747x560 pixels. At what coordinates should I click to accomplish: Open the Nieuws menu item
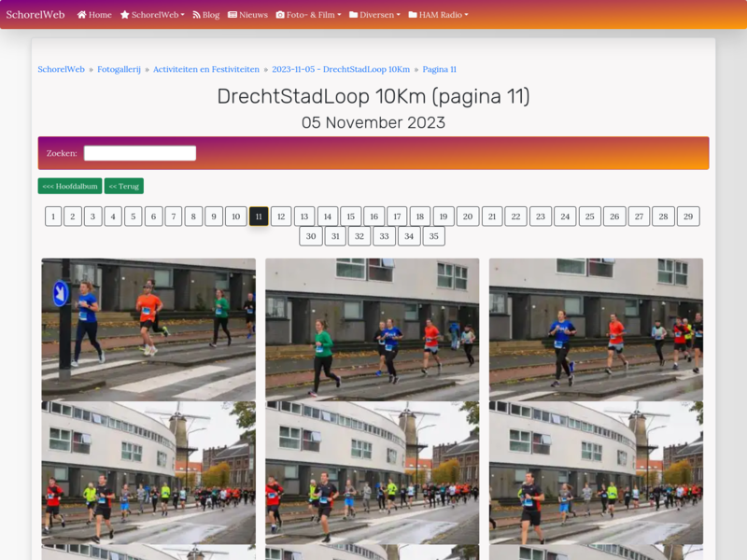[247, 15]
